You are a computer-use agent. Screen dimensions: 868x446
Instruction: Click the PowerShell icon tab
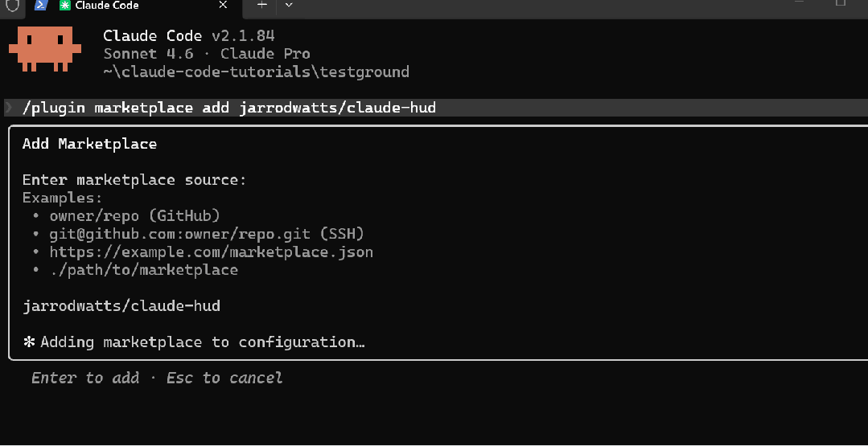tap(40, 6)
